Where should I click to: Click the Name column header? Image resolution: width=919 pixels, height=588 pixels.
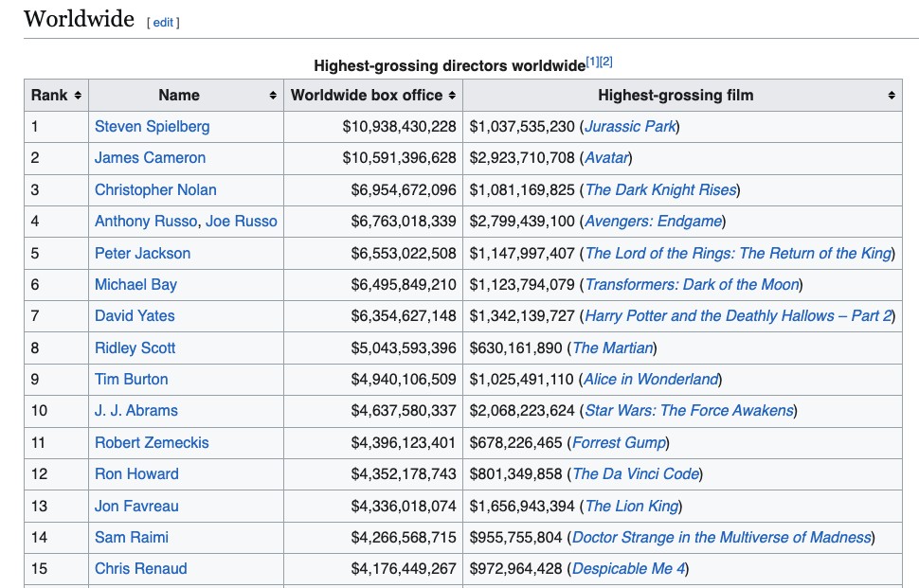(x=179, y=96)
